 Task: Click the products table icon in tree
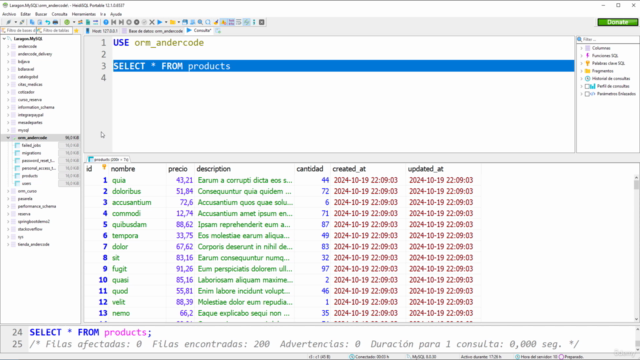click(17, 176)
